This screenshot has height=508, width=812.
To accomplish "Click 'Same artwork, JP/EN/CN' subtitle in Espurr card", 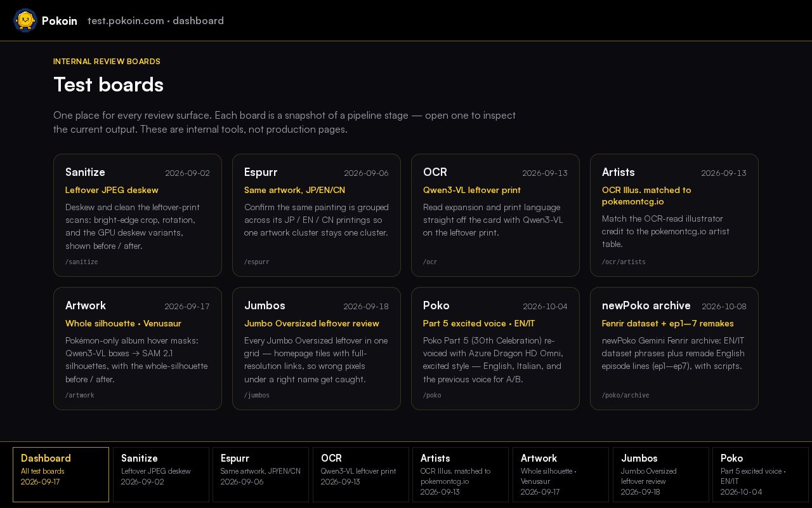I will [x=294, y=190].
